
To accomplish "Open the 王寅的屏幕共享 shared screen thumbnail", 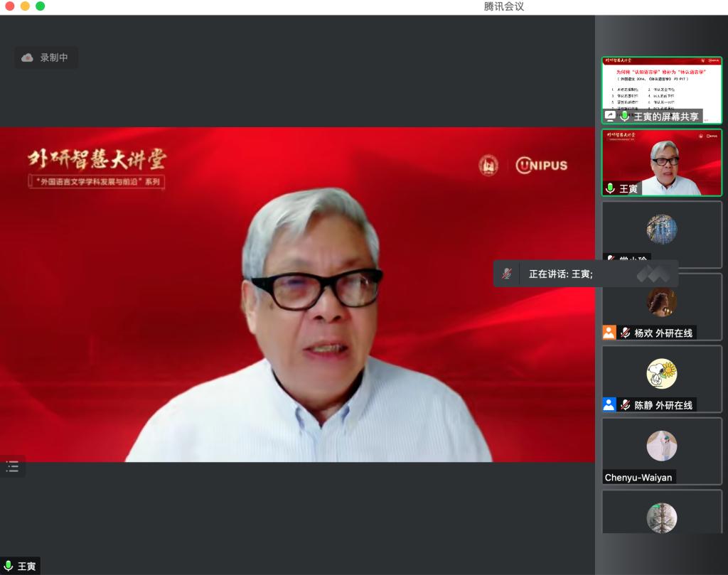I will coord(661,85).
